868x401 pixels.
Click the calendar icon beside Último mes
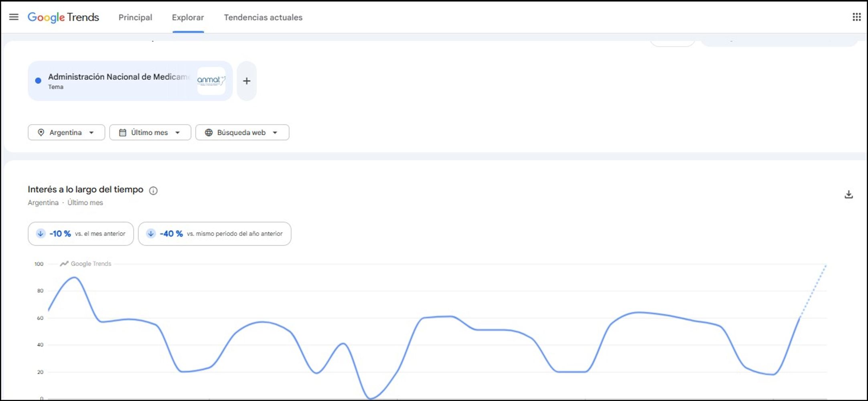(x=123, y=132)
